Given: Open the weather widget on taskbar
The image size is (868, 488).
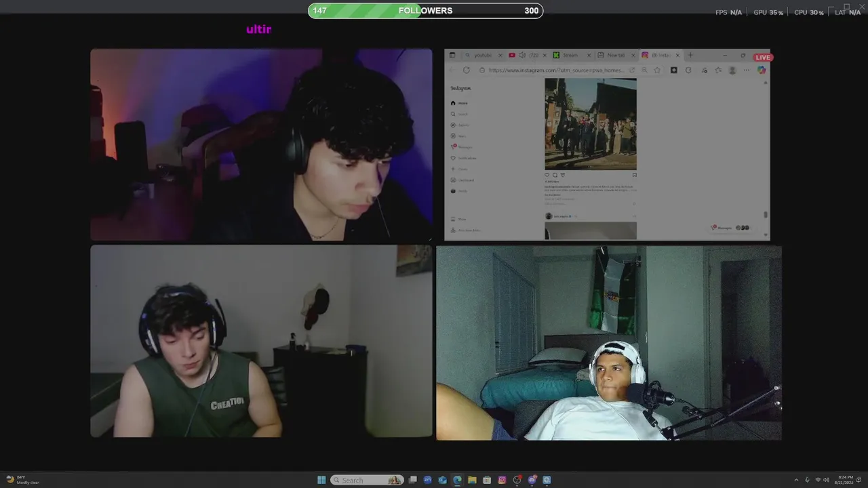Looking at the screenshot, I should tap(22, 480).
